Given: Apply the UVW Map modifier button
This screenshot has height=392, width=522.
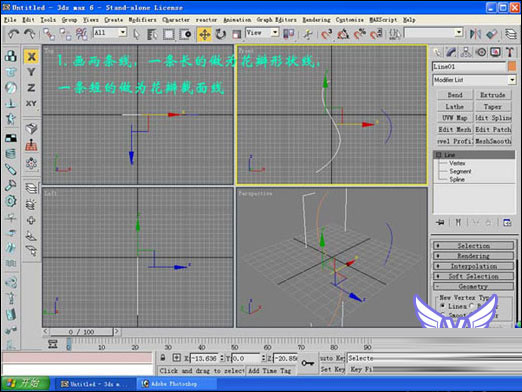Looking at the screenshot, I should [x=455, y=118].
